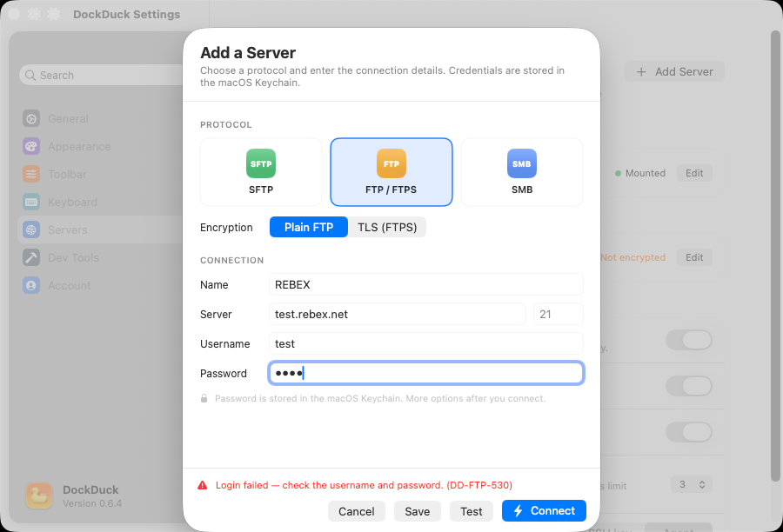Toggle the second switch in the background settings
The height and width of the screenshot is (532, 783).
tap(689, 386)
